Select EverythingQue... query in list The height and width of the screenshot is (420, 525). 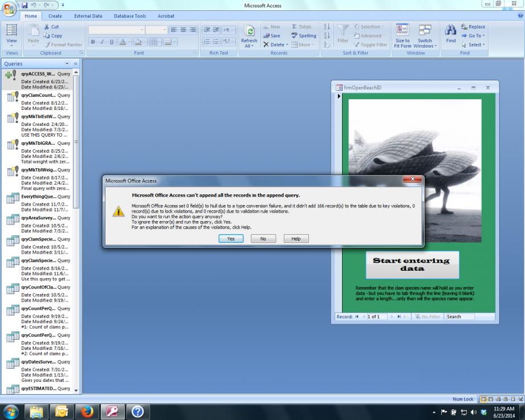click(37, 202)
